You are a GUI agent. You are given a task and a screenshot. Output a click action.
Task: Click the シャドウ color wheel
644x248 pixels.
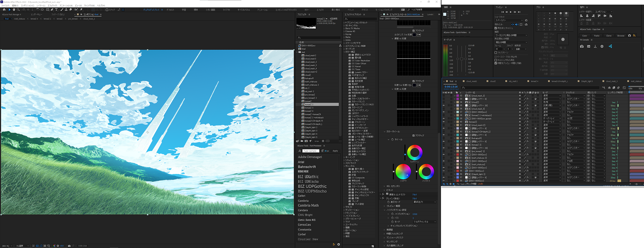point(403,171)
